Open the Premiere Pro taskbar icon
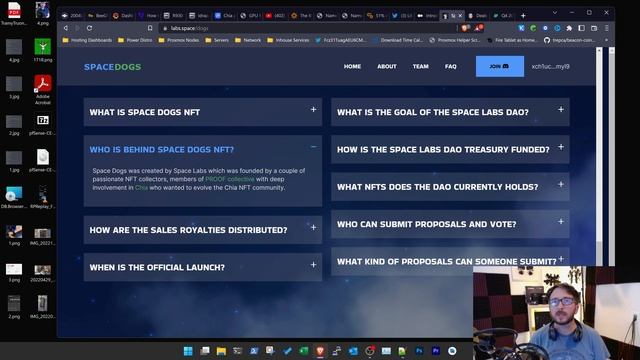 click(x=436, y=351)
